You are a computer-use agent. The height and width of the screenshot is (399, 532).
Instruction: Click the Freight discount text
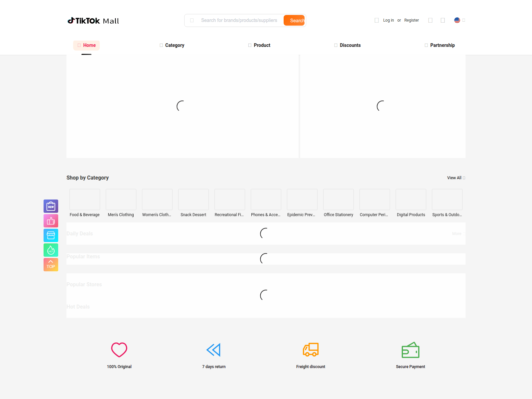point(311,367)
